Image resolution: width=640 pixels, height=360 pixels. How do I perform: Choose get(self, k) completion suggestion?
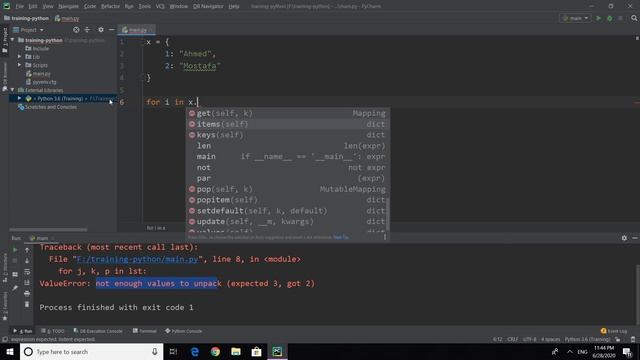(288, 113)
